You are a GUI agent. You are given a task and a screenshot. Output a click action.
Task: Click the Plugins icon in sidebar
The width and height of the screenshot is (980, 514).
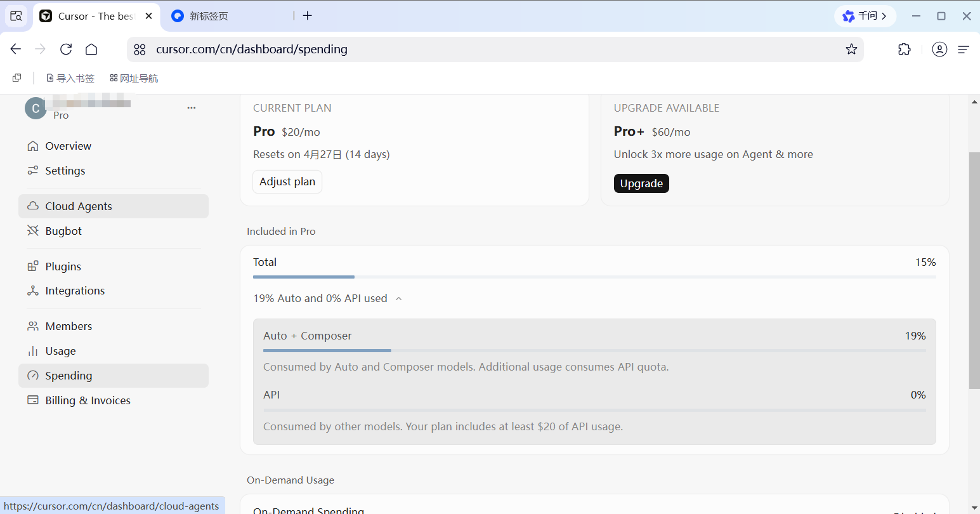coord(33,267)
